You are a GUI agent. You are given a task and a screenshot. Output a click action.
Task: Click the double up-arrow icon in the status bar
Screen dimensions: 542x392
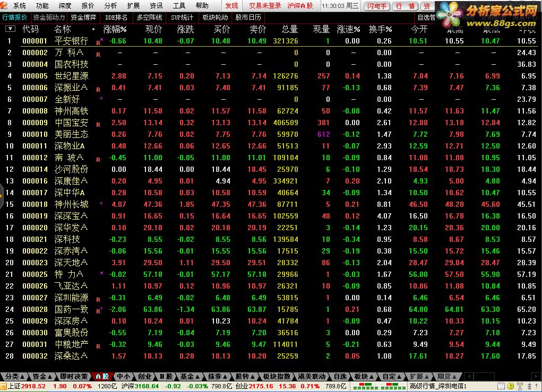click(x=529, y=386)
